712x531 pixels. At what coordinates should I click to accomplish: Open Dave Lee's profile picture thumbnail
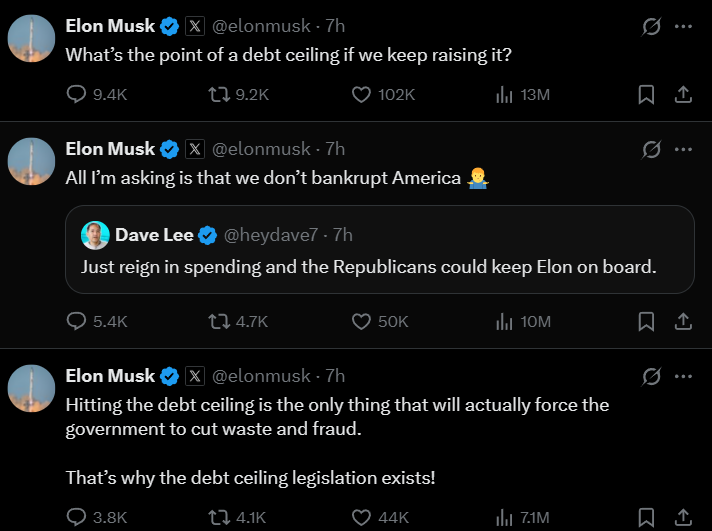(x=96, y=235)
